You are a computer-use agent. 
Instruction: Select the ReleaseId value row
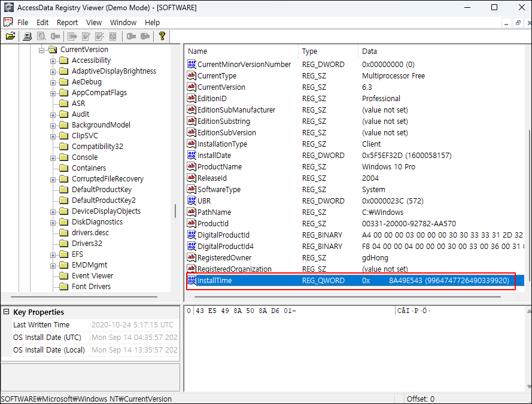(x=355, y=178)
